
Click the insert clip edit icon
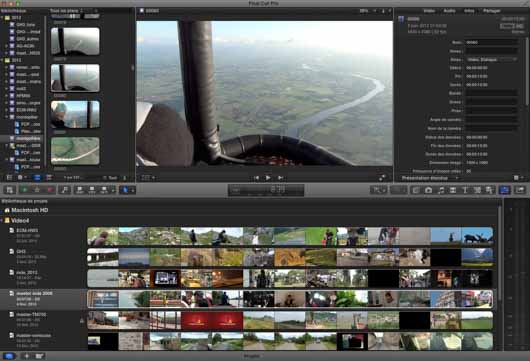click(92, 190)
